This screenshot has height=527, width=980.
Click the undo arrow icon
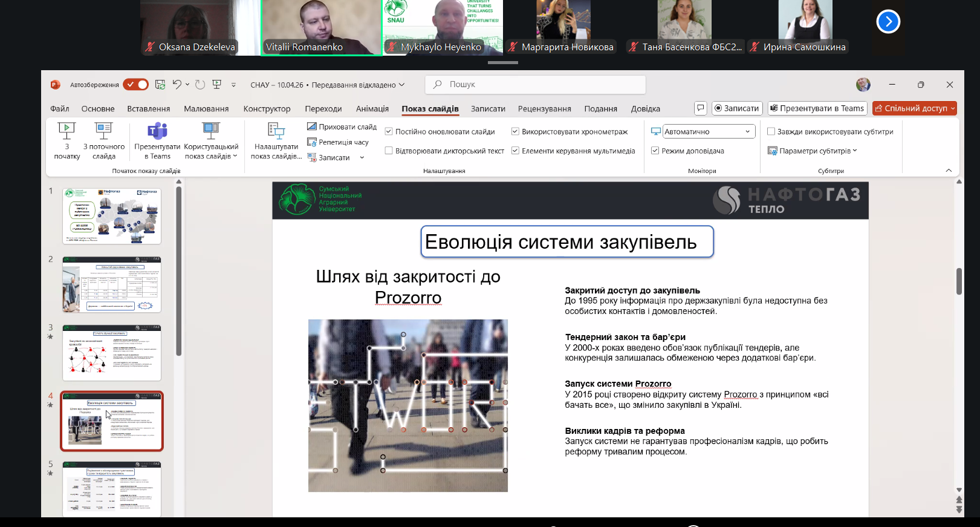(177, 85)
